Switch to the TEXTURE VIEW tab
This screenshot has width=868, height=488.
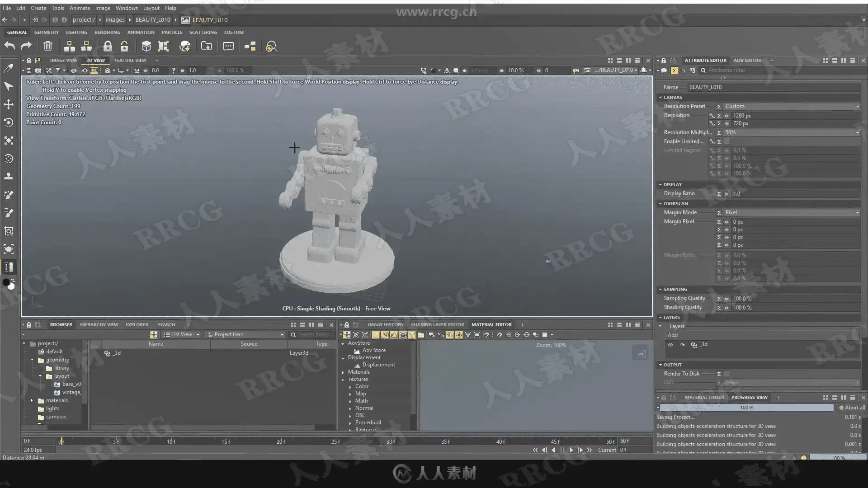(130, 60)
